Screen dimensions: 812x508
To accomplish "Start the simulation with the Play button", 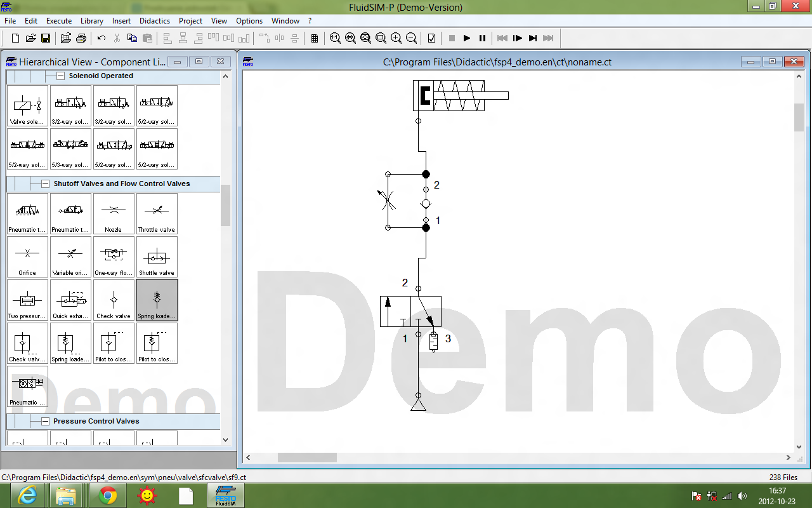I will tap(467, 38).
